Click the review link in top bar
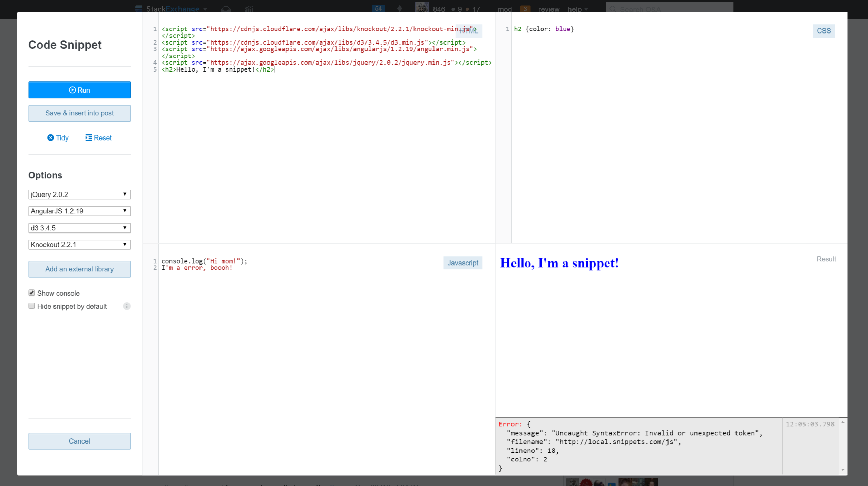Viewport: 868px width, 486px height. (x=548, y=9)
